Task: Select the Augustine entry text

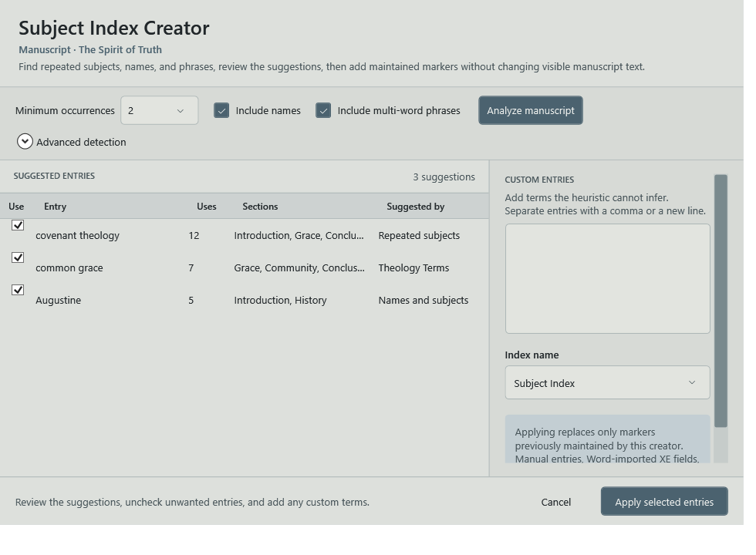Action: click(x=59, y=300)
